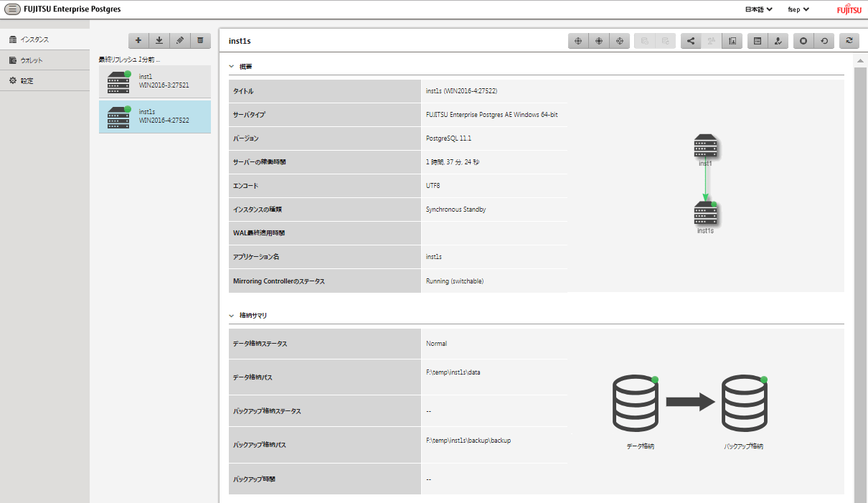This screenshot has width=868, height=503.
Task: Click the 'バージョン' row label
Action: tap(245, 138)
